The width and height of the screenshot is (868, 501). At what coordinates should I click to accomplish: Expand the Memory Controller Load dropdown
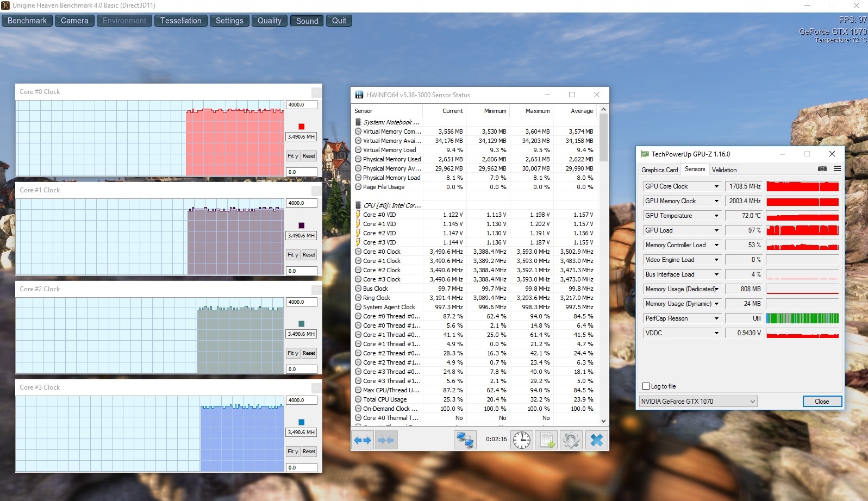[x=716, y=245]
